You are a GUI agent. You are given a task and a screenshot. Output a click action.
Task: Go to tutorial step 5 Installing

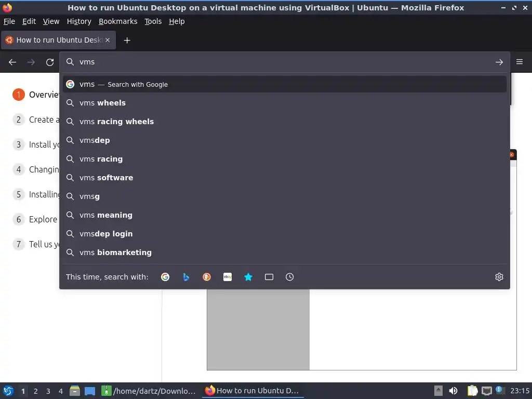click(36, 194)
